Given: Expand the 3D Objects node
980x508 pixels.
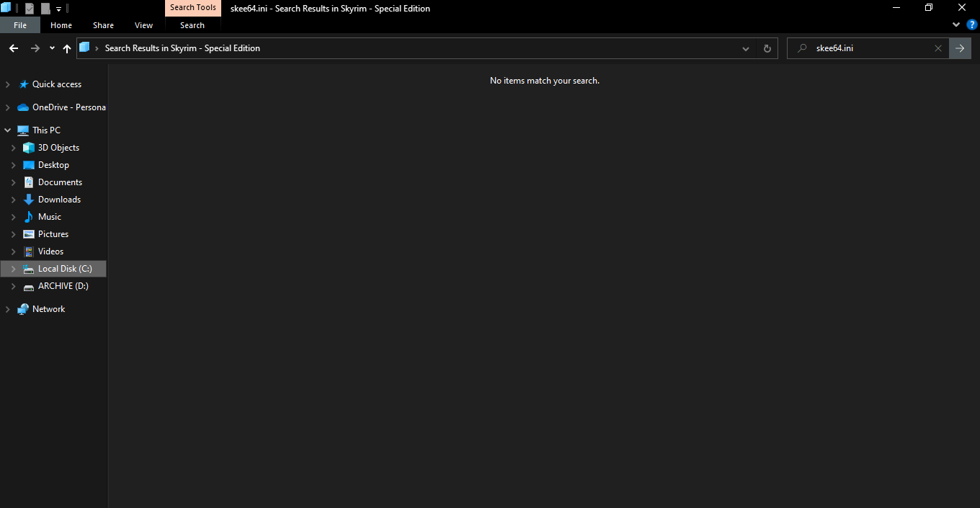Looking at the screenshot, I should (13, 148).
